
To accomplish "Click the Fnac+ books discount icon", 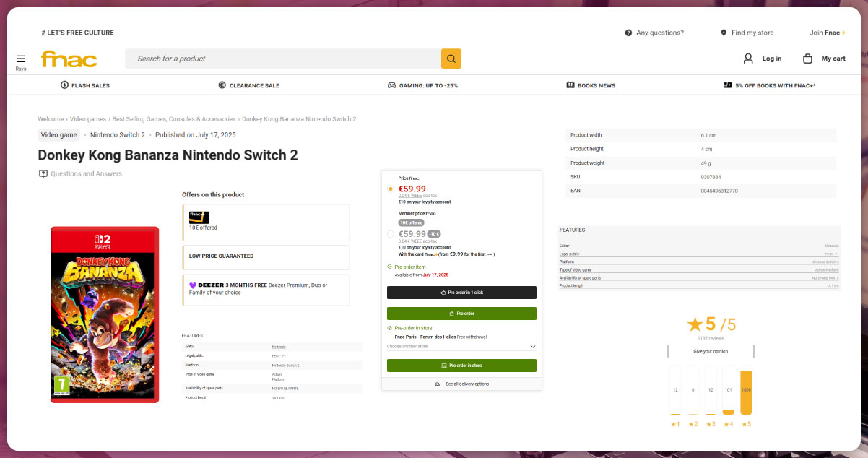I will point(728,85).
